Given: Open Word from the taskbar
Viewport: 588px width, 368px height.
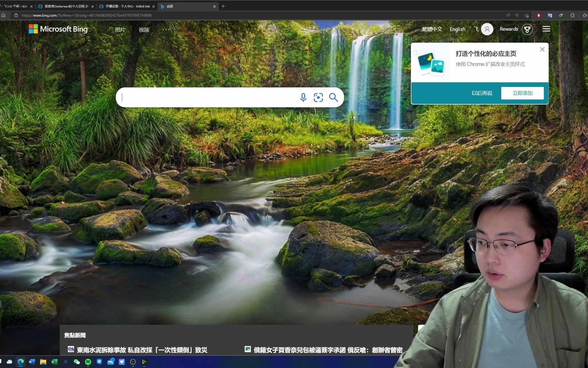Looking at the screenshot, I should (x=32, y=362).
